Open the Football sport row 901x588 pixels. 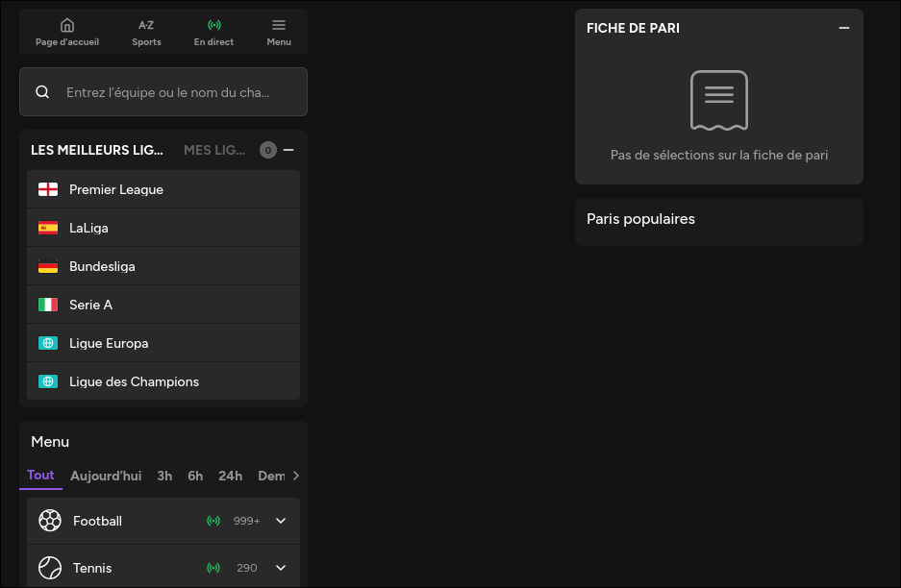[x=163, y=521]
